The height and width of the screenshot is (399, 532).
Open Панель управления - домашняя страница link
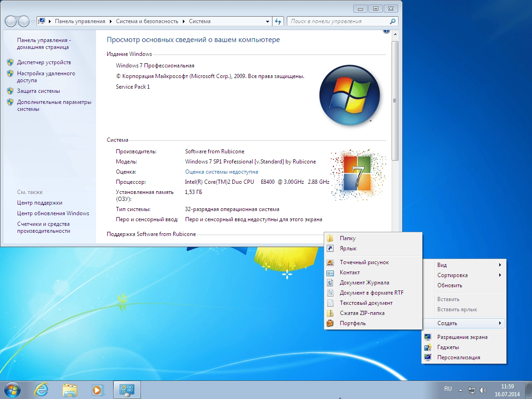click(x=44, y=43)
